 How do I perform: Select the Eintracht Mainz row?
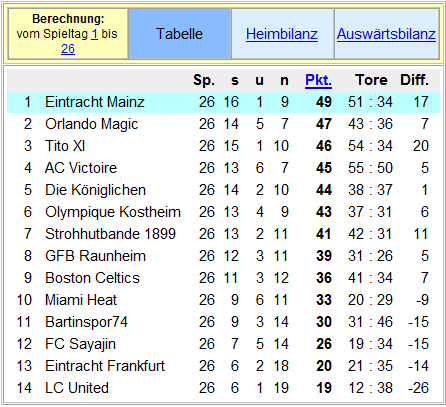click(x=223, y=102)
